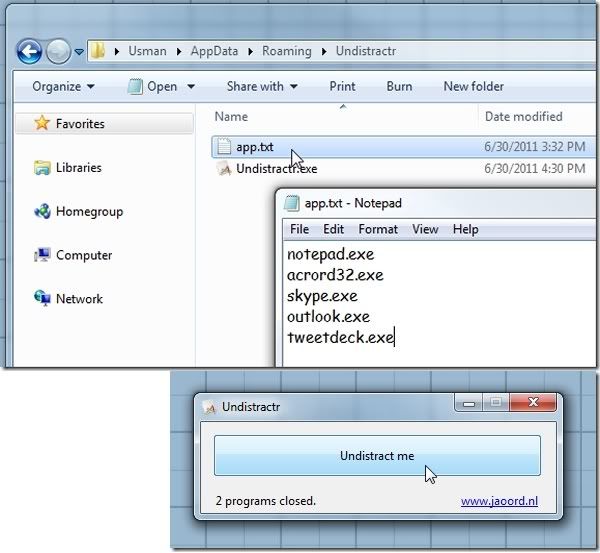The image size is (600, 553).
Task: Click the outlook.exe line in Notepad
Action: [328, 316]
